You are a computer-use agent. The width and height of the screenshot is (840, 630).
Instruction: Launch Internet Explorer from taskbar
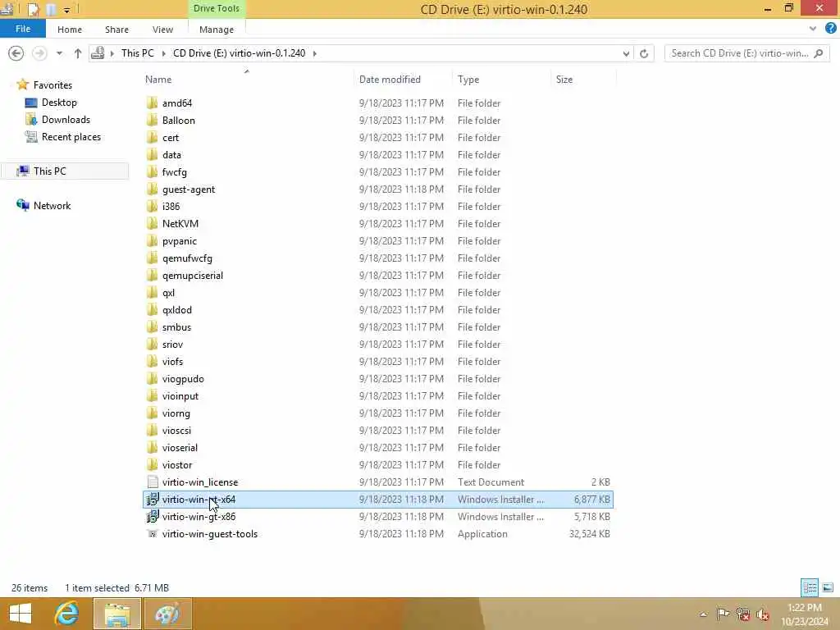[66, 614]
